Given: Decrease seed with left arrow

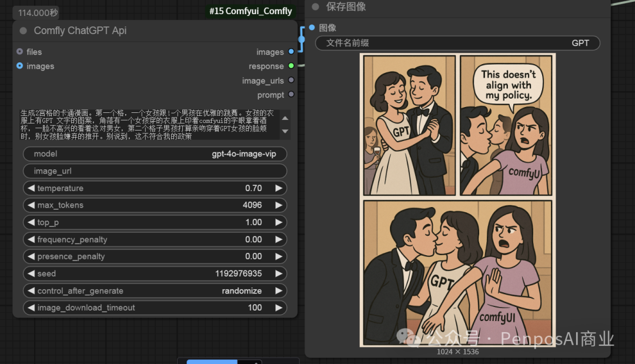Looking at the screenshot, I should [x=31, y=273].
